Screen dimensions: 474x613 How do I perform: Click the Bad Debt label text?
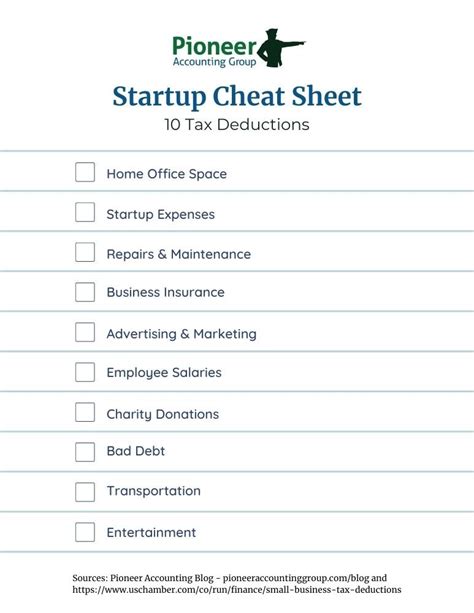136,451
